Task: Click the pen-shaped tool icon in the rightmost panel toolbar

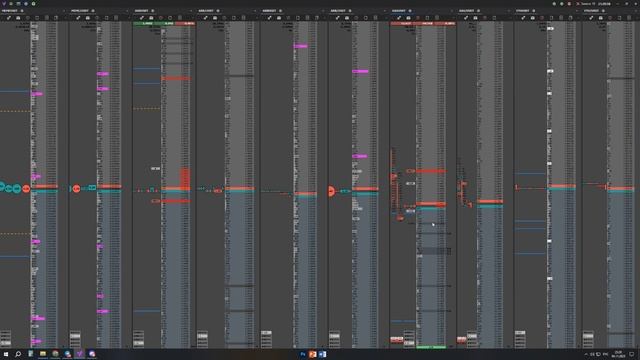Action: pos(591,18)
